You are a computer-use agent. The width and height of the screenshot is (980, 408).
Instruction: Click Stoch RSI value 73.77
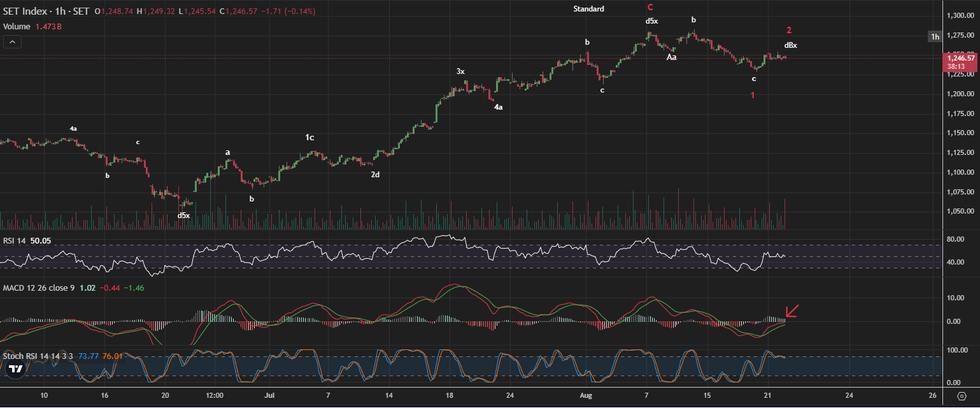coord(88,356)
